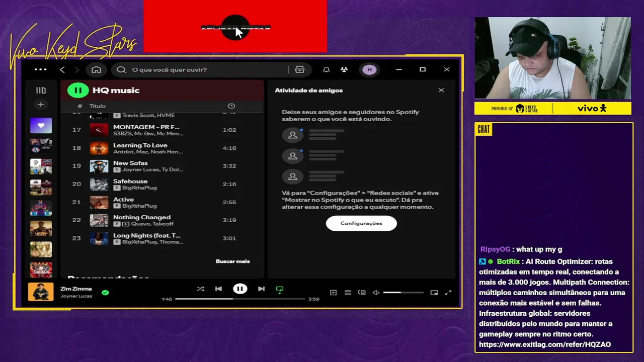Click the BotRix username in chat
Screen dimensions: 644x362
point(508,261)
